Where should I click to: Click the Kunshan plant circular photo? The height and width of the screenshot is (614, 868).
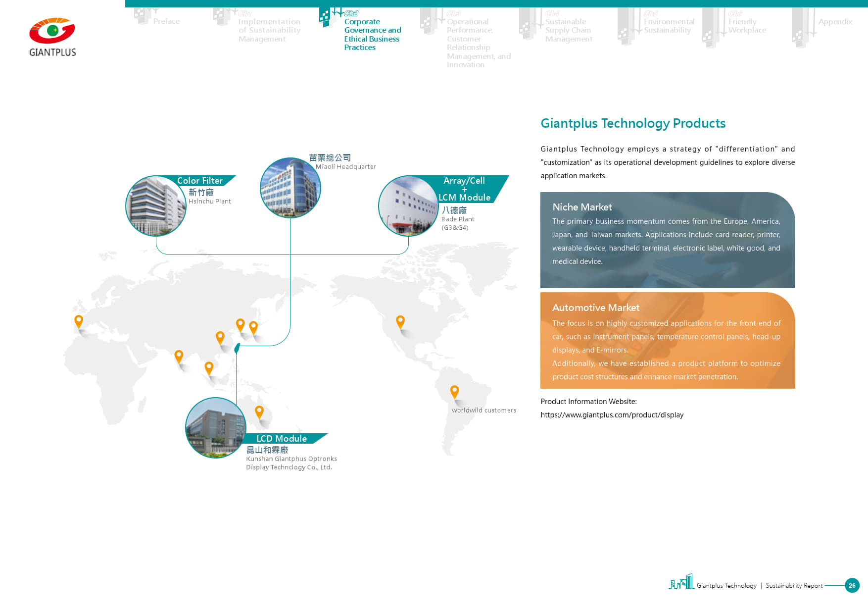pos(216,428)
